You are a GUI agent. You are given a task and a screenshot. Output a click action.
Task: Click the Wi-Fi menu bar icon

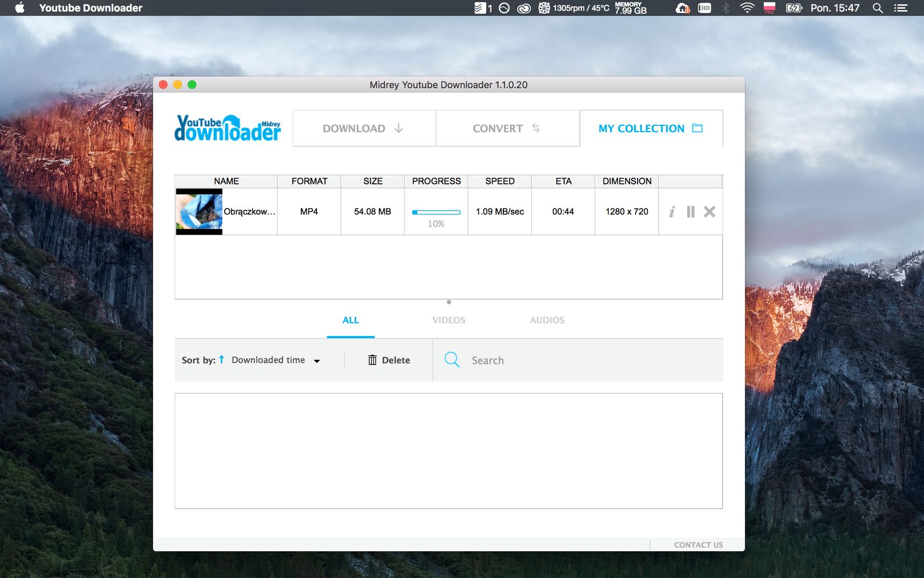click(747, 8)
